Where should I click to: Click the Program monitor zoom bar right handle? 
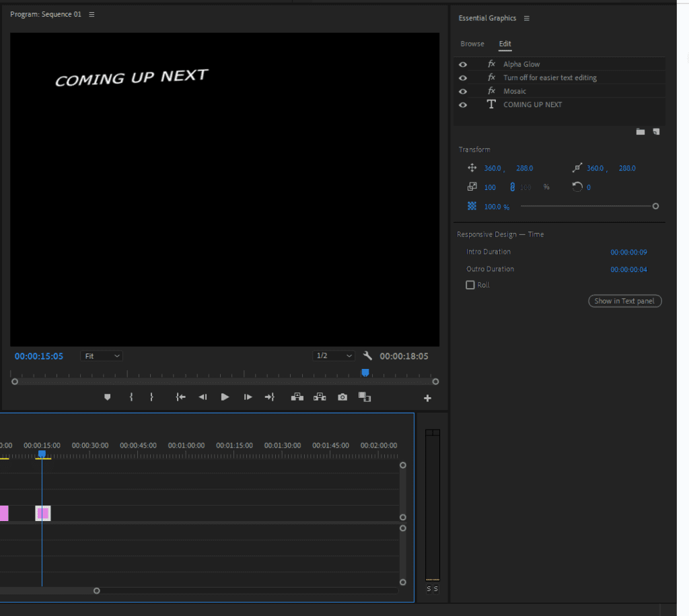pyautogui.click(x=435, y=382)
